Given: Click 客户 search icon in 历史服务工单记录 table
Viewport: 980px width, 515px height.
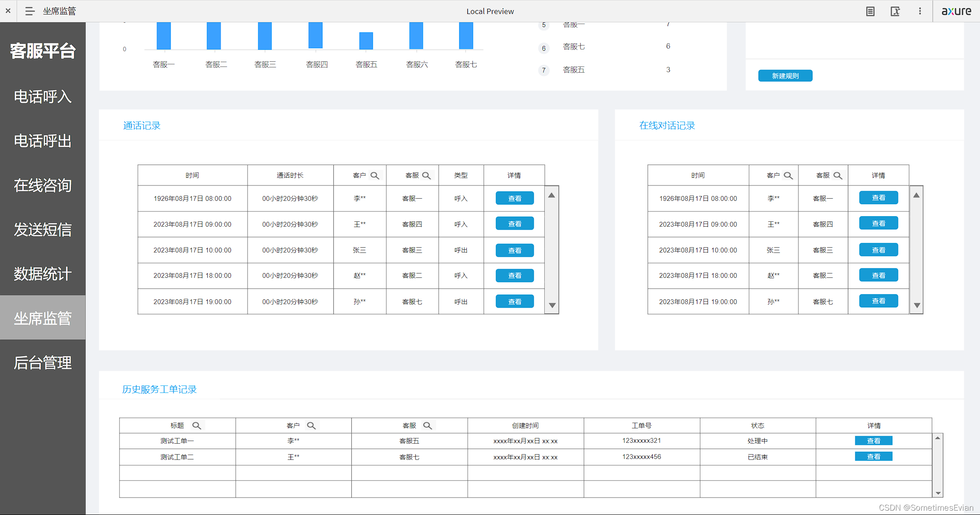Looking at the screenshot, I should [x=311, y=425].
